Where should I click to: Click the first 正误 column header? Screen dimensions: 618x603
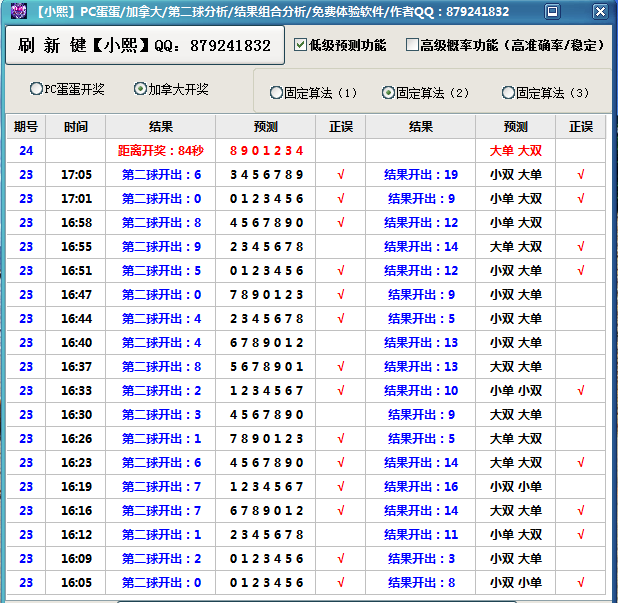341,127
